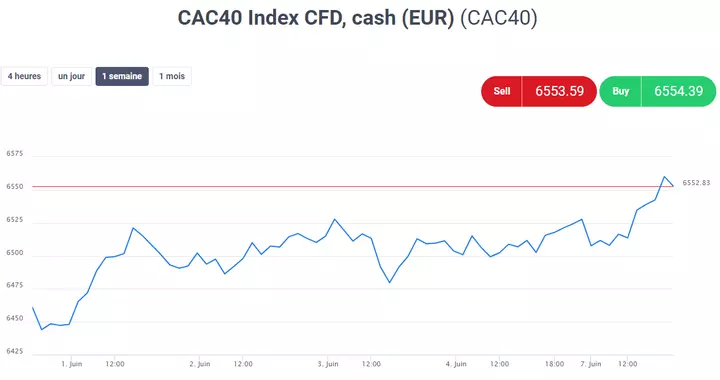Image resolution: width=720 pixels, height=380 pixels.
Task: Select the 1 semaine timeframe
Action: 122,76
